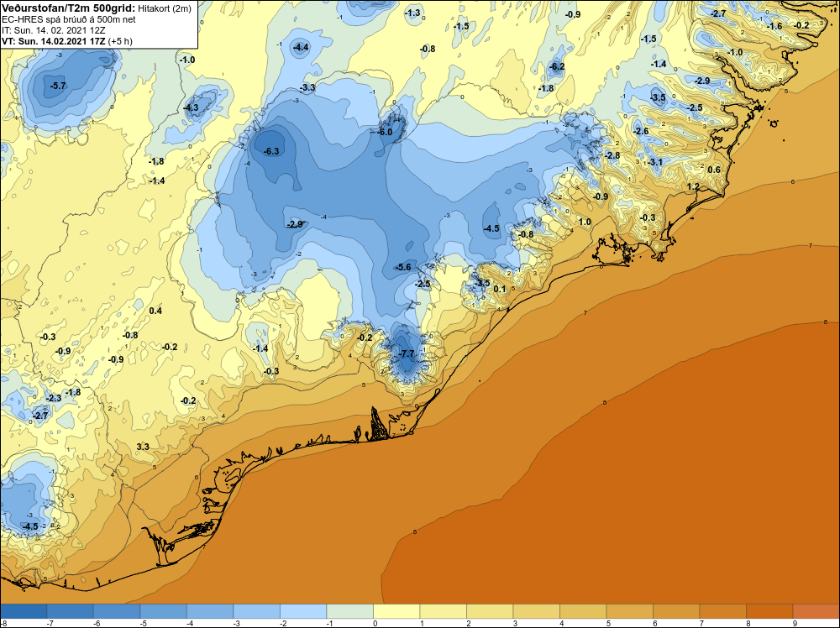The image size is (840, 628).
Task: Select legend swatch between -6 and -5
Action: point(117,611)
